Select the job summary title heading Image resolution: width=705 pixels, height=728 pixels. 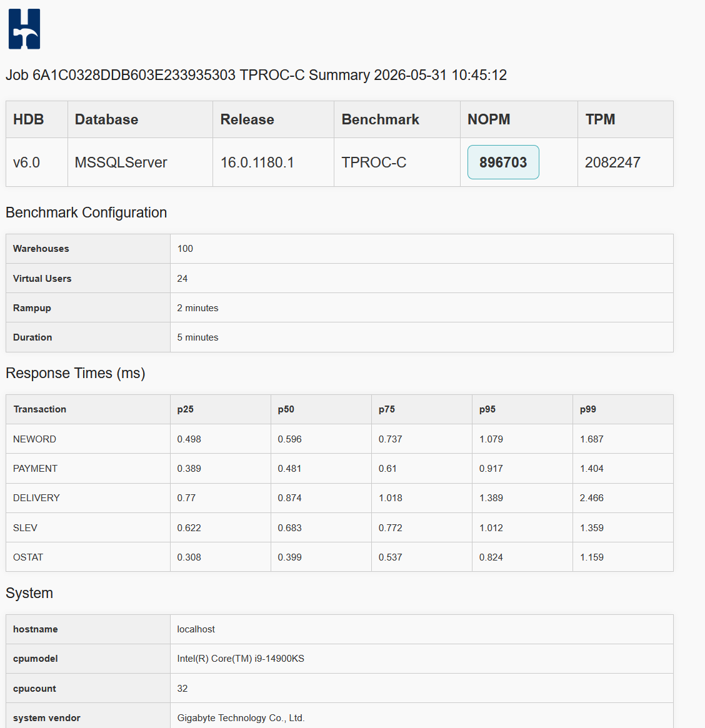[256, 75]
